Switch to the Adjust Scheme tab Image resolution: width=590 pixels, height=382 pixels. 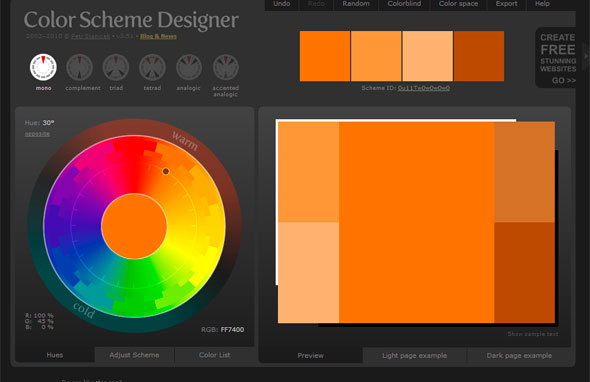click(x=134, y=355)
